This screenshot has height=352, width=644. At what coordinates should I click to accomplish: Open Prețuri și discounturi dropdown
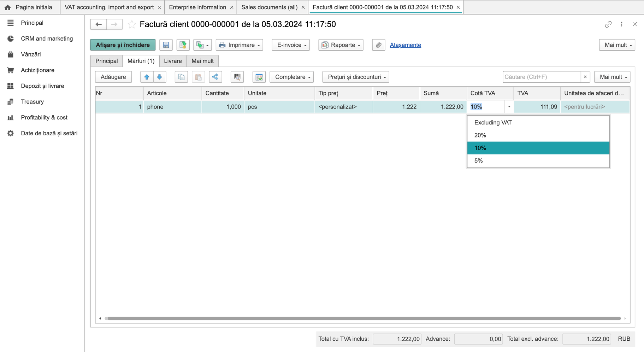pos(356,77)
